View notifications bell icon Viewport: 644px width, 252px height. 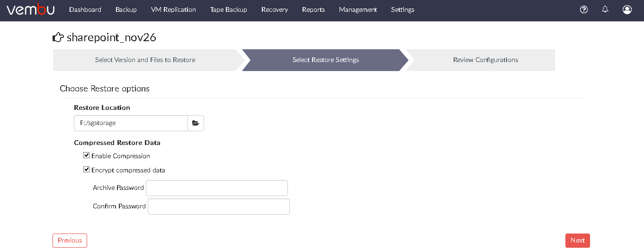pyautogui.click(x=605, y=9)
